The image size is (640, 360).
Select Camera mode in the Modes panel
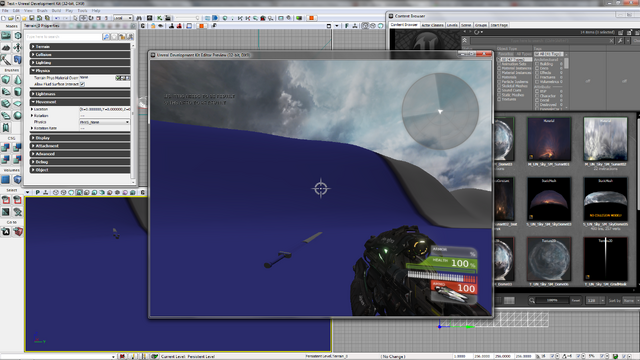click(6, 36)
